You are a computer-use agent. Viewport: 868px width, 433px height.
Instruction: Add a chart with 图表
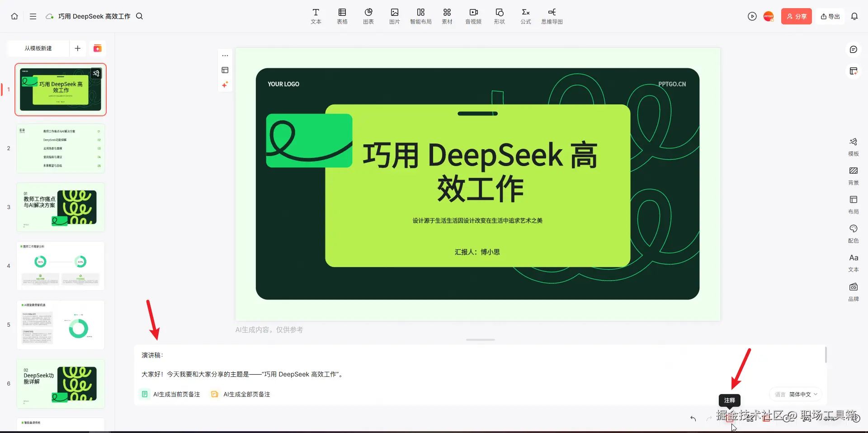(368, 16)
